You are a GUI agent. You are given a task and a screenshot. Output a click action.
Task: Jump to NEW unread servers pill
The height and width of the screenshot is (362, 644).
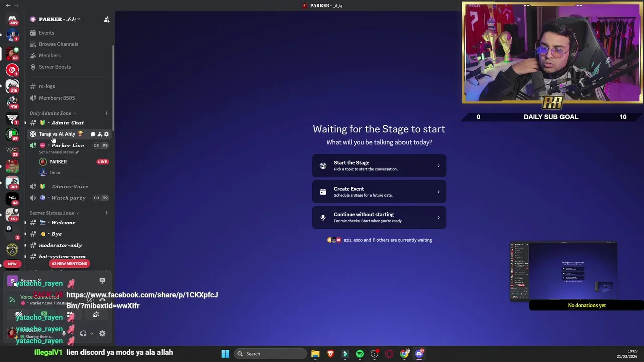12,264
